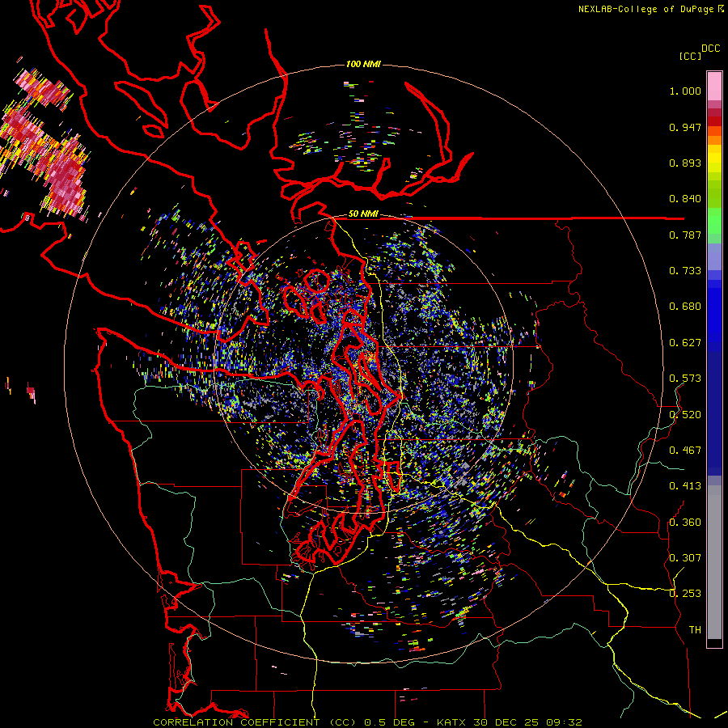Select the 0.893 legend value
728x728 pixels.
685,163
